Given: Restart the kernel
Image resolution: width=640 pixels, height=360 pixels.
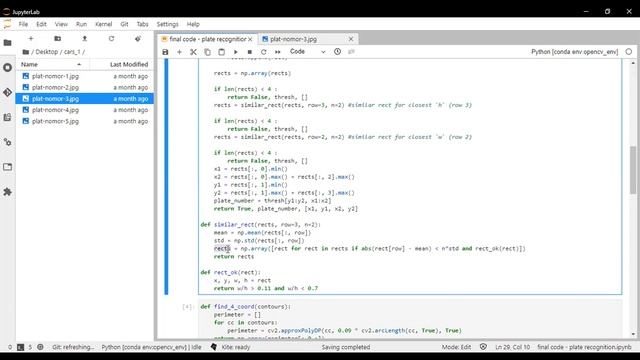Looking at the screenshot, I should pos(264,52).
